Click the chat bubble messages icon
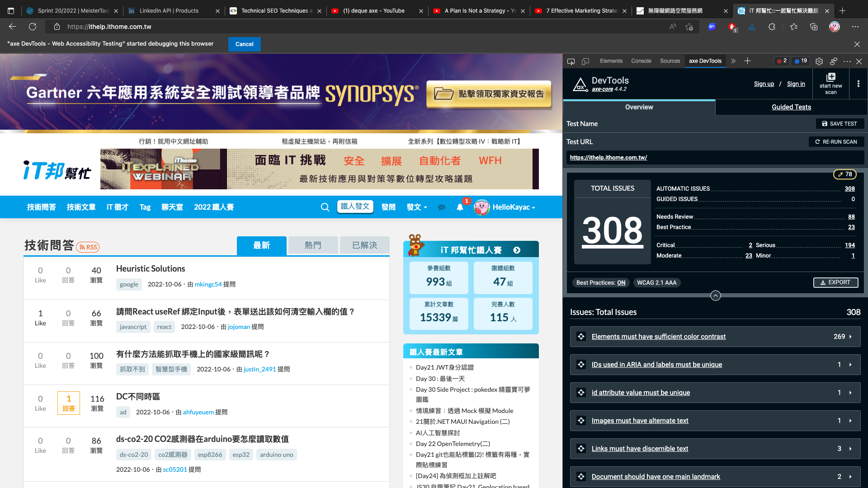 point(442,207)
